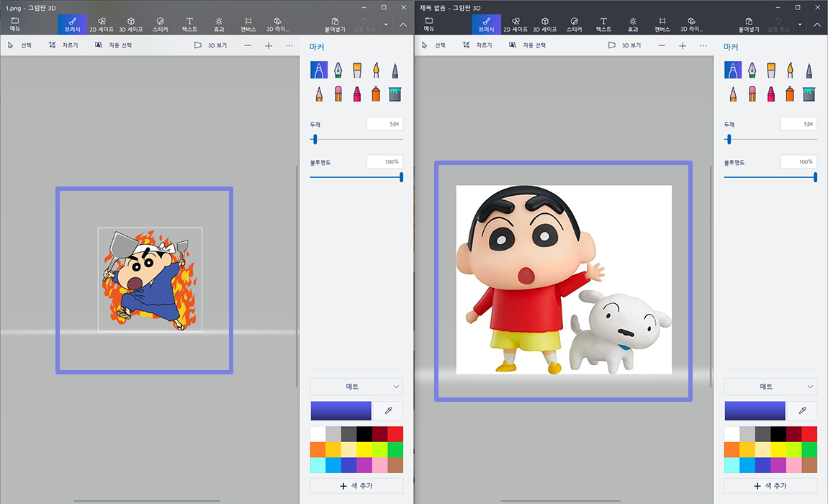The image size is (828, 504).
Task: Expand history dropdown arrow in right window
Action: pos(800,24)
